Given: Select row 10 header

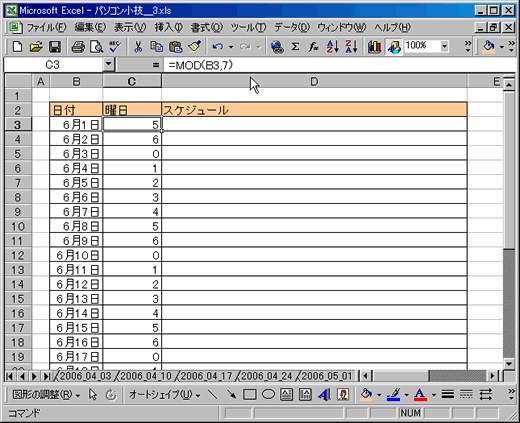Looking at the screenshot, I should 18,226.
